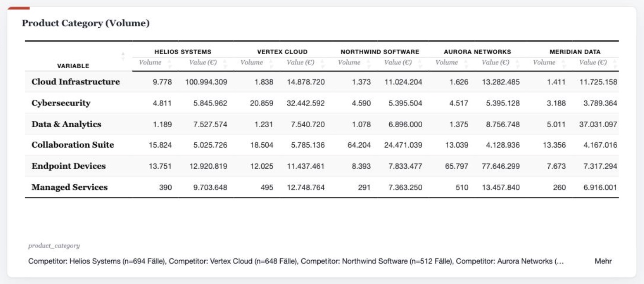
Task: Click the Northwind value 24.471.039
Action: 403,145
